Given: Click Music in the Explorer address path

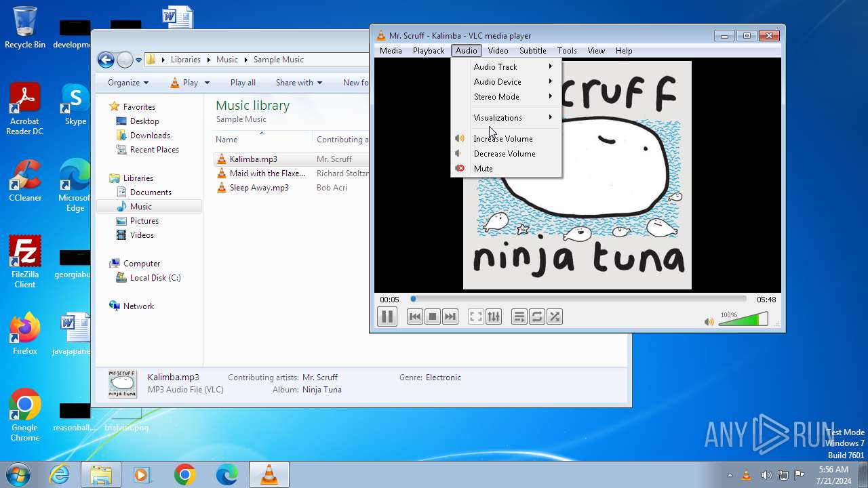Looking at the screenshot, I should [x=227, y=60].
